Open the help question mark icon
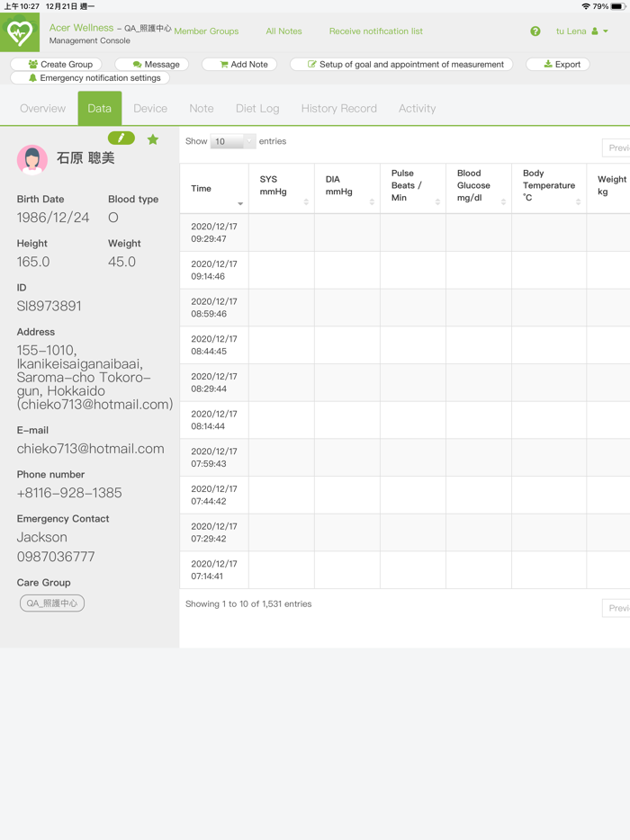Image resolution: width=630 pixels, height=840 pixels. coord(535,31)
